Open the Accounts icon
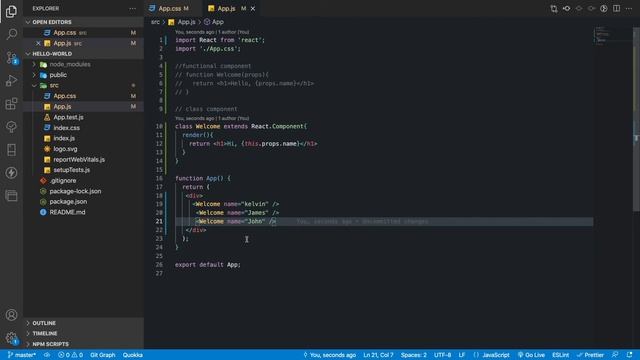This screenshot has width=640, height=360. (11, 315)
